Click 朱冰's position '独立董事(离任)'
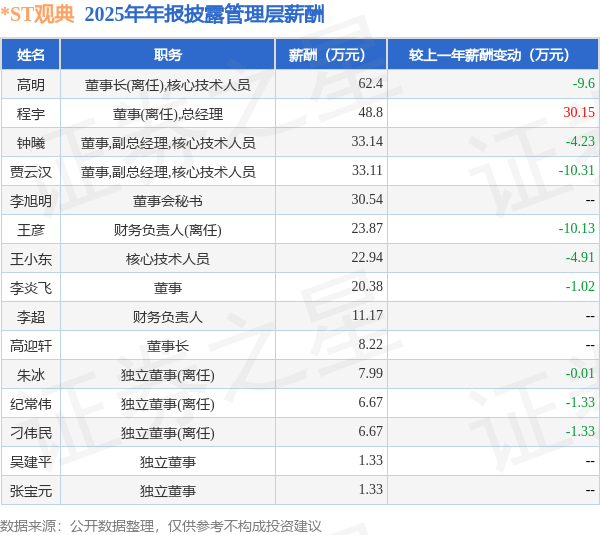This screenshot has width=600, height=535. click(168, 375)
